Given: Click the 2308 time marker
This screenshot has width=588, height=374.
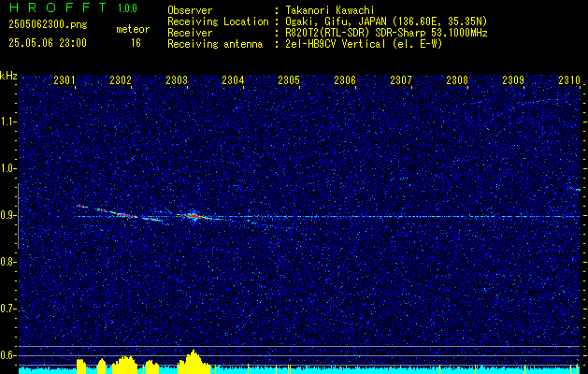Looking at the screenshot, I should tap(457, 80).
